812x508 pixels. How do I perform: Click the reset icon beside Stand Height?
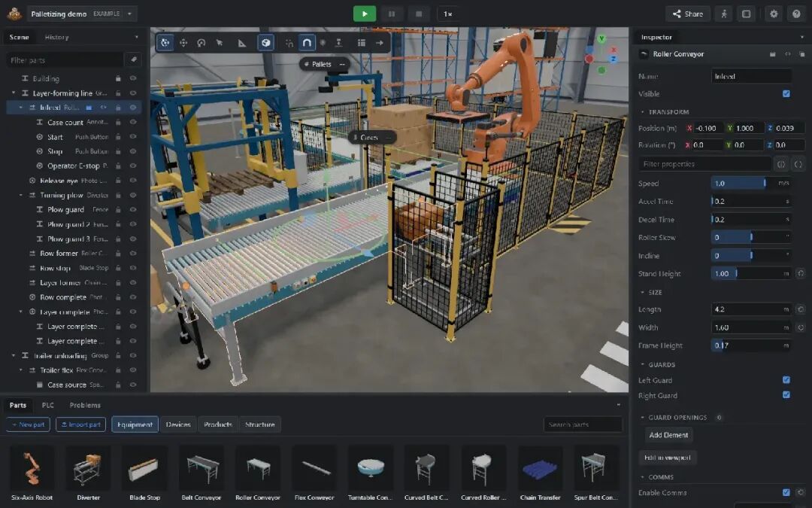pos(801,273)
